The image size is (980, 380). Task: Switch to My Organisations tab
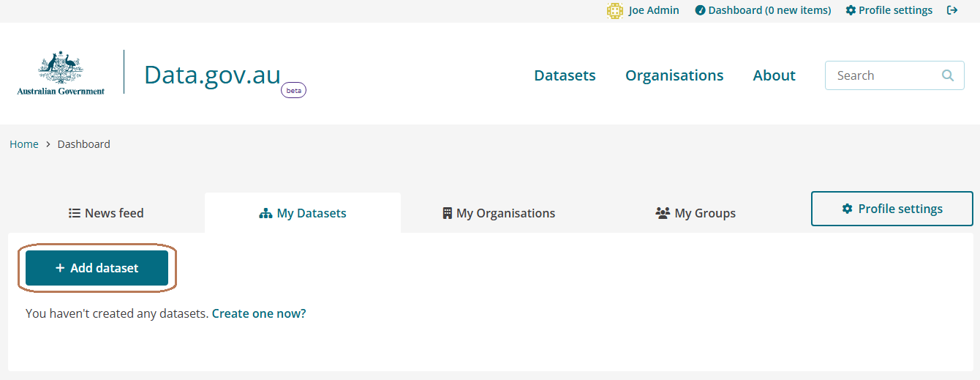tap(499, 213)
